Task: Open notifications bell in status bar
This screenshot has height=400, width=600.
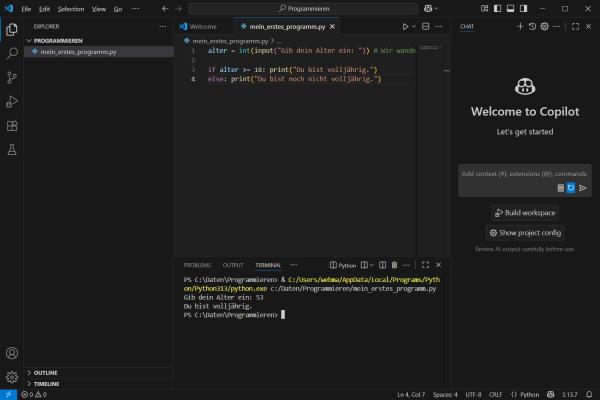Action: click(589, 395)
